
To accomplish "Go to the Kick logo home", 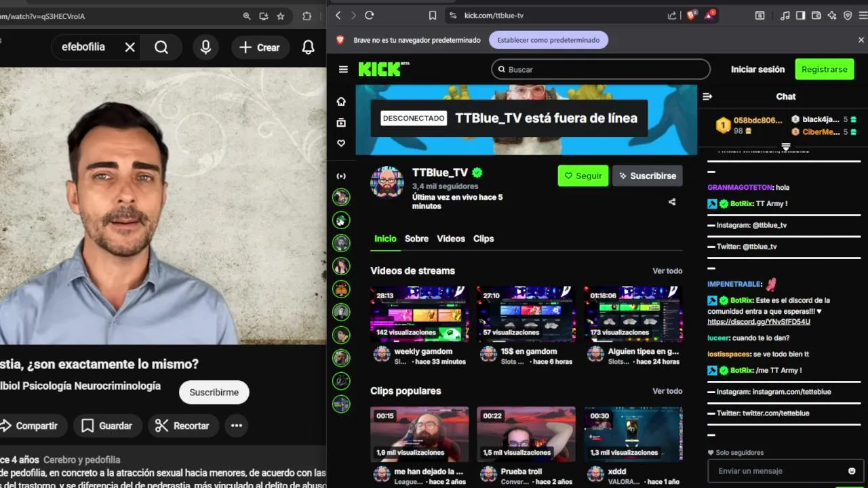I will coord(384,69).
